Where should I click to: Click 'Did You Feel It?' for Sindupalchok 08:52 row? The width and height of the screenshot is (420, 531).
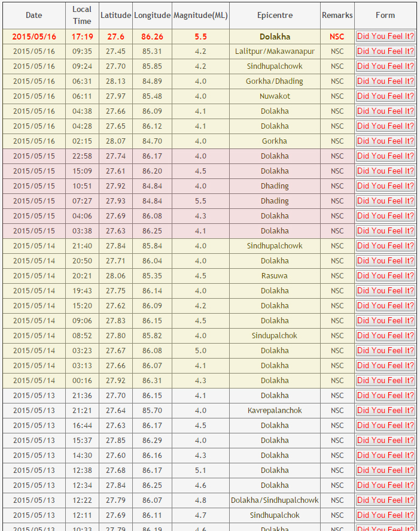click(385, 336)
